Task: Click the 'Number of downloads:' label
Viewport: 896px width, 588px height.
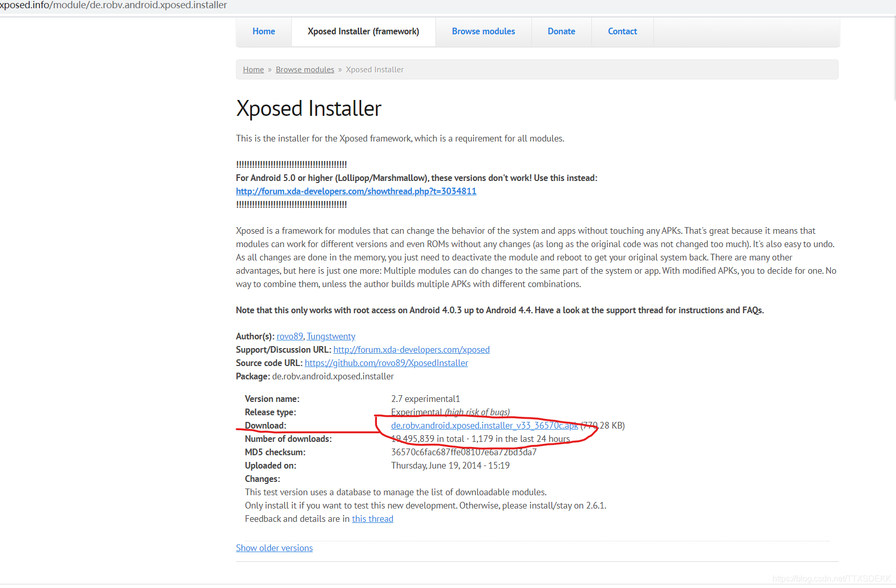Action: (x=288, y=439)
